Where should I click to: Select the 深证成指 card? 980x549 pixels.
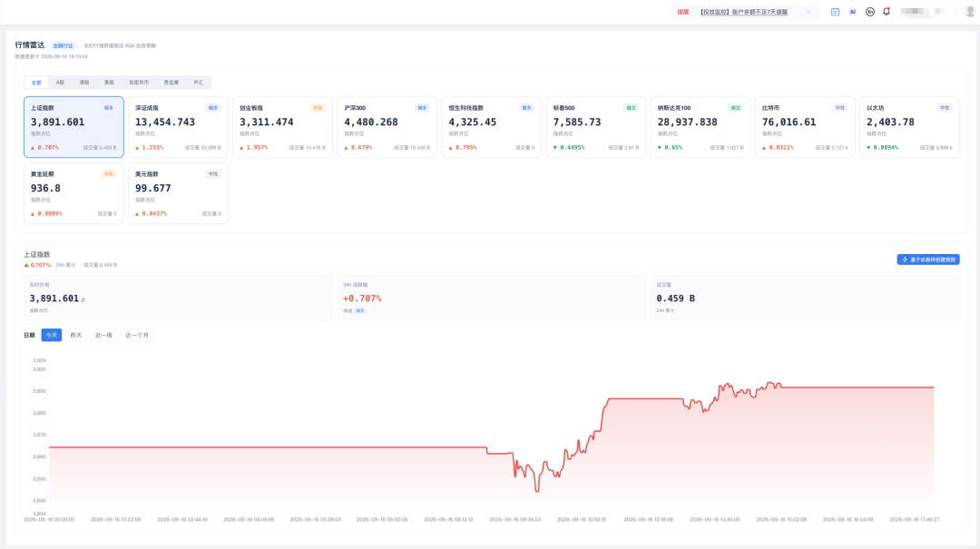178,127
